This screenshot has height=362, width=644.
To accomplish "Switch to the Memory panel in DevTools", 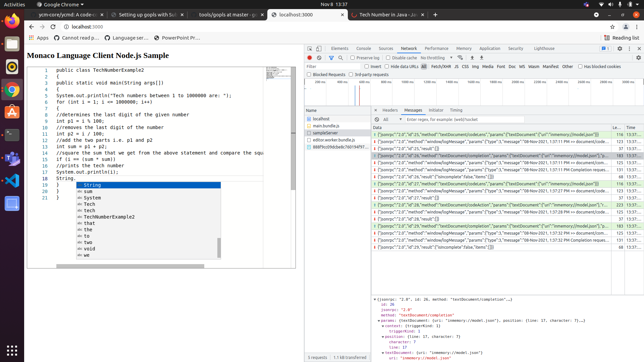I will 464,49.
